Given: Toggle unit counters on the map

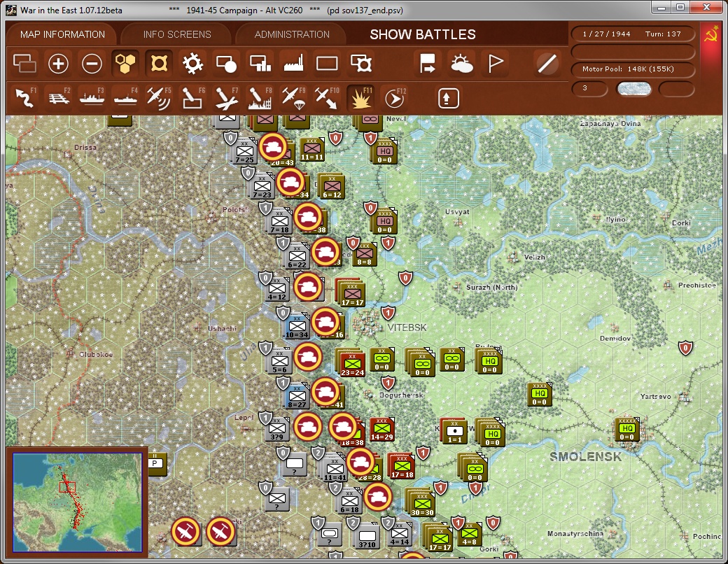Looking at the screenshot, I should [x=24, y=64].
